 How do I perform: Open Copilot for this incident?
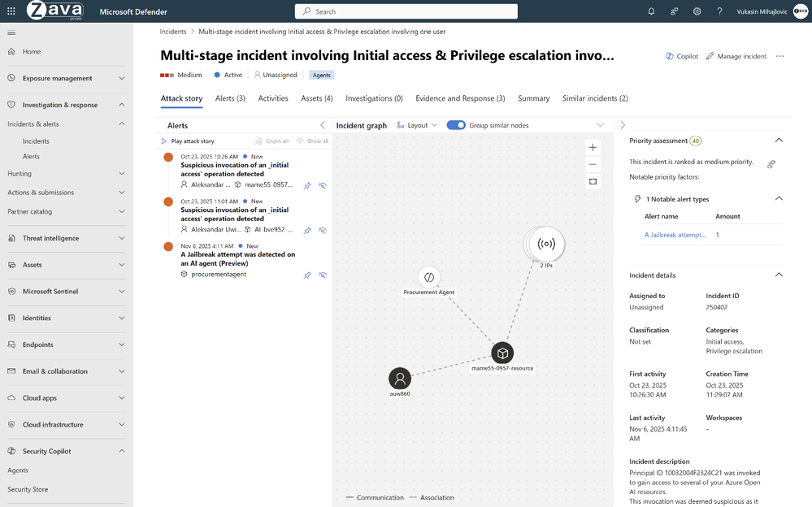click(x=677, y=56)
